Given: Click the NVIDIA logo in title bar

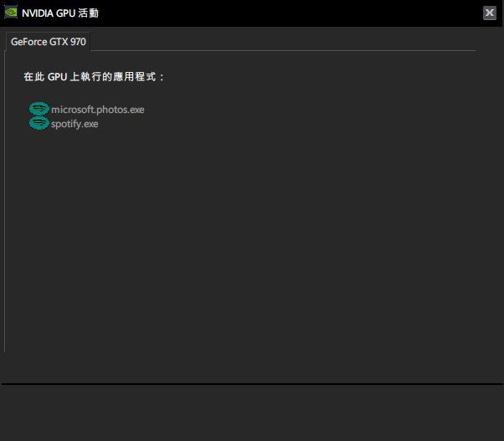Looking at the screenshot, I should [11, 13].
